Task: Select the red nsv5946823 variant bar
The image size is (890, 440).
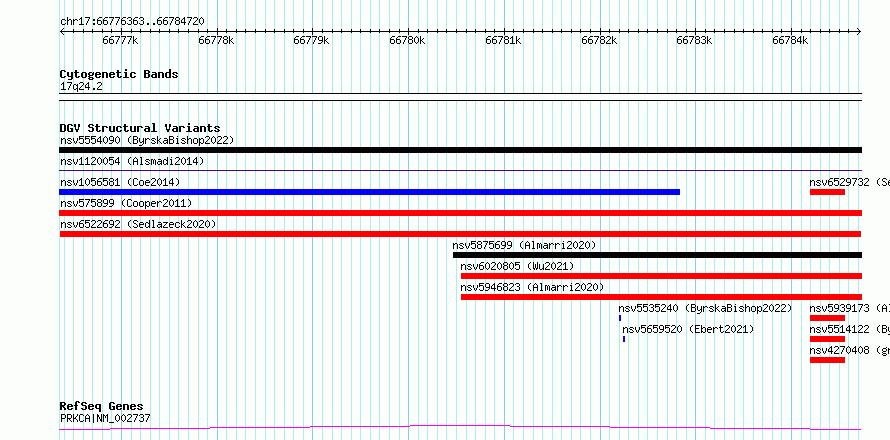Action: tap(661, 297)
